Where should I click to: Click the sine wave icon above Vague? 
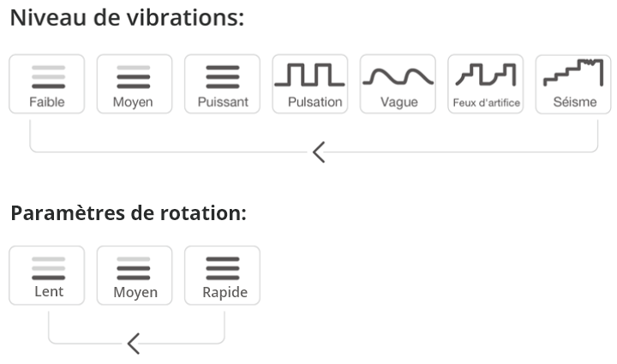[x=398, y=76]
